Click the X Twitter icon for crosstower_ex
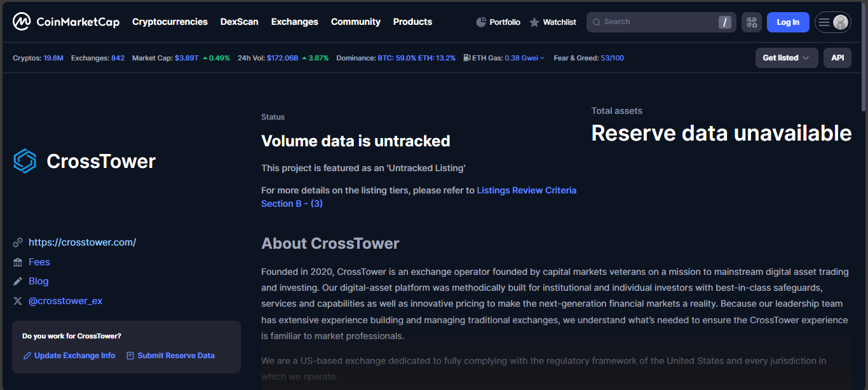Screen dimensions: 868x390 coord(18,301)
